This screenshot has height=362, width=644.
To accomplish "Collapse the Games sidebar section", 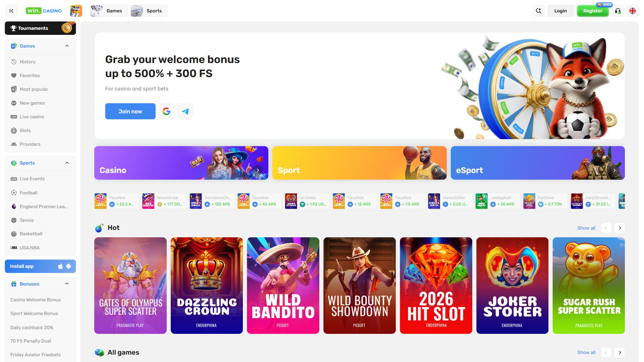I will 67,46.
